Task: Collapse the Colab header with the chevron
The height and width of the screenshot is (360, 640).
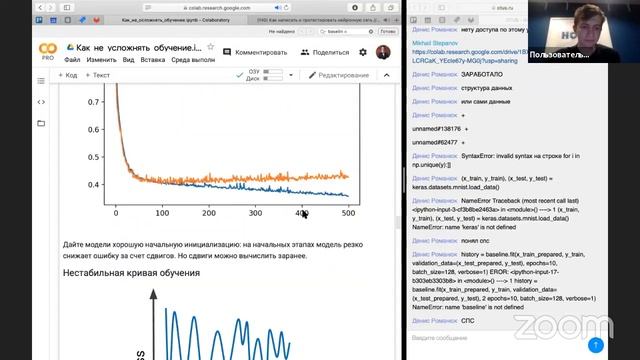Action: [x=387, y=75]
